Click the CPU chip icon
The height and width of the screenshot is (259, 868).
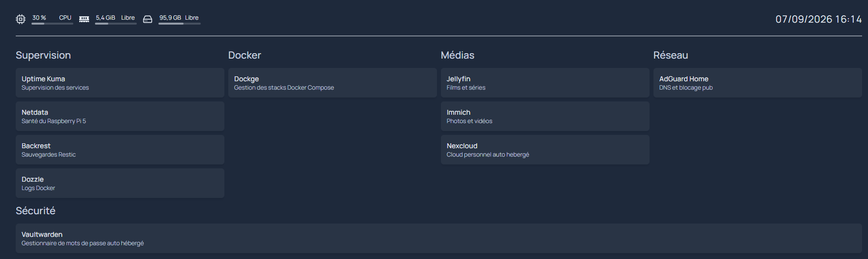tap(20, 19)
